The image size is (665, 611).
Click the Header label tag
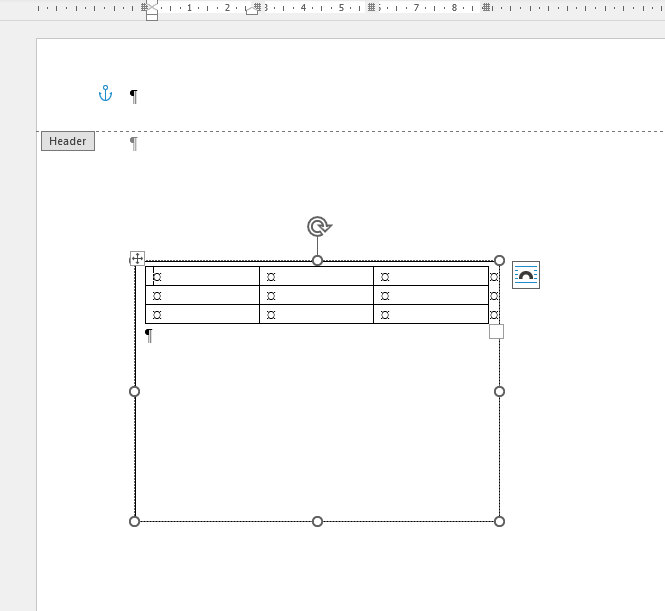tap(68, 141)
